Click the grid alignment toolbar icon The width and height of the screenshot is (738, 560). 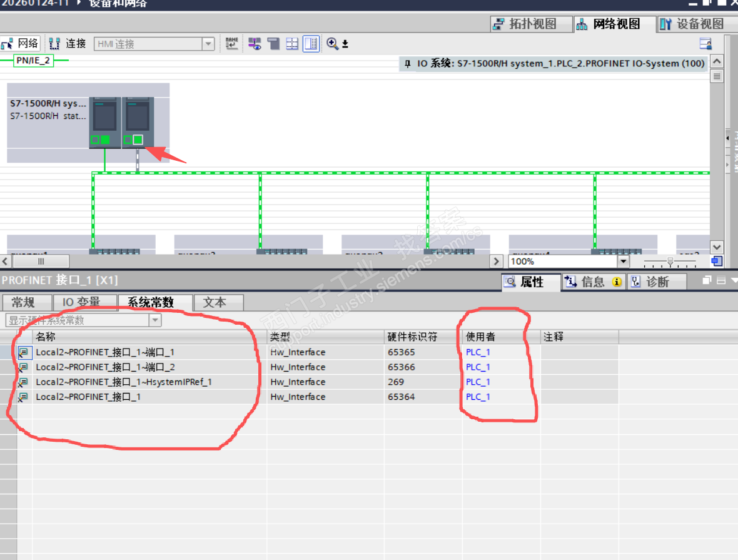292,44
